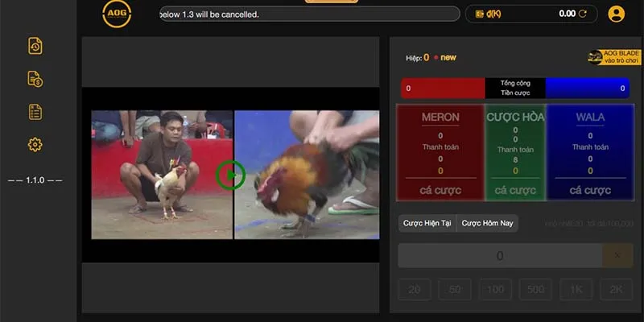Open the transaction report icon with dollar sign
The image size is (644, 322).
(35, 79)
